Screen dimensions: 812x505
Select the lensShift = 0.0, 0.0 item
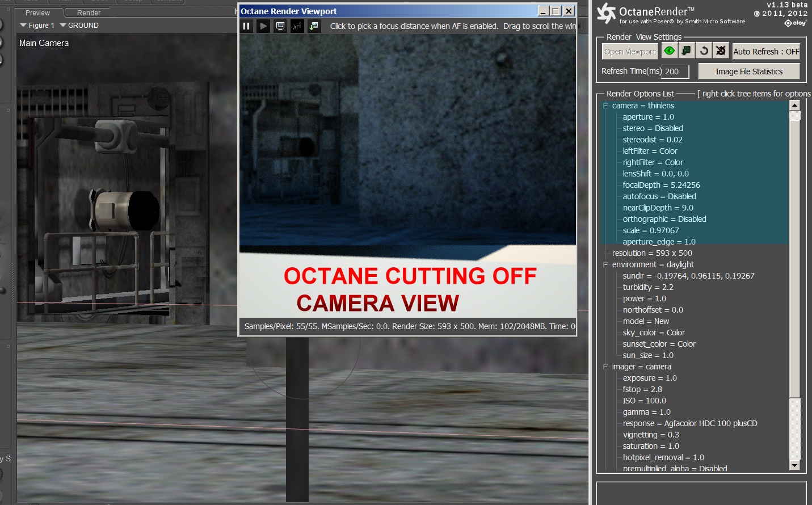tap(656, 174)
